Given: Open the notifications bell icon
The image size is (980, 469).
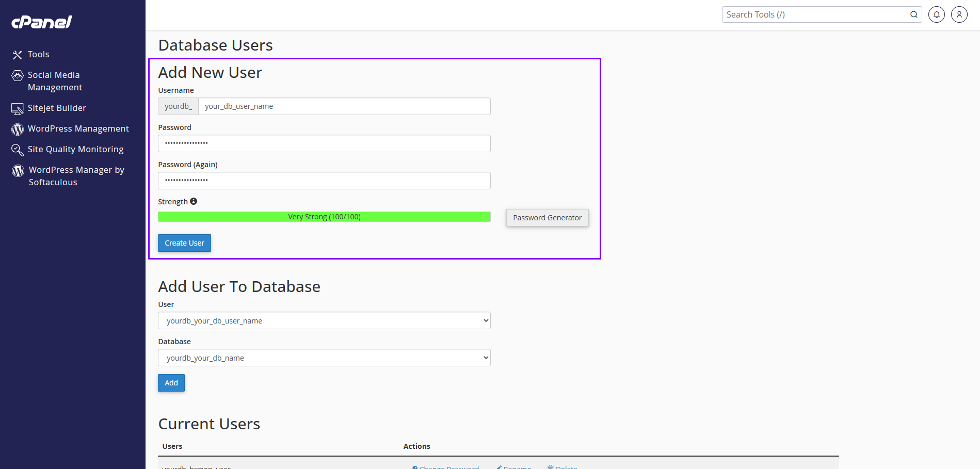Looking at the screenshot, I should 936,14.
